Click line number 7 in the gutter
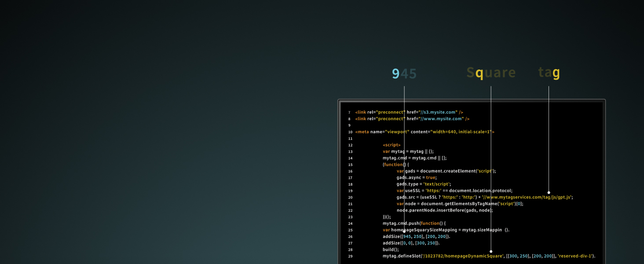Viewport: 644px width, 264px height. pyautogui.click(x=349, y=113)
